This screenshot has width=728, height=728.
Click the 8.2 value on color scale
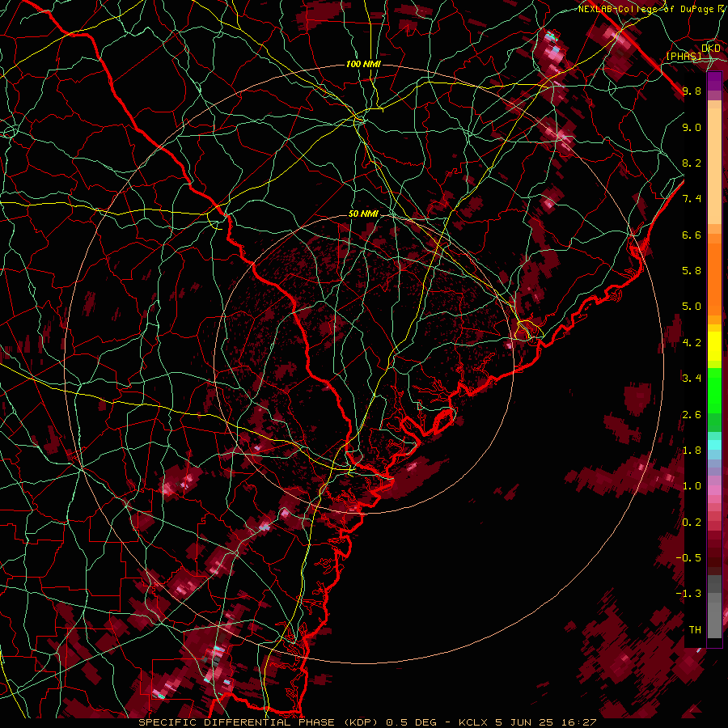click(x=692, y=163)
